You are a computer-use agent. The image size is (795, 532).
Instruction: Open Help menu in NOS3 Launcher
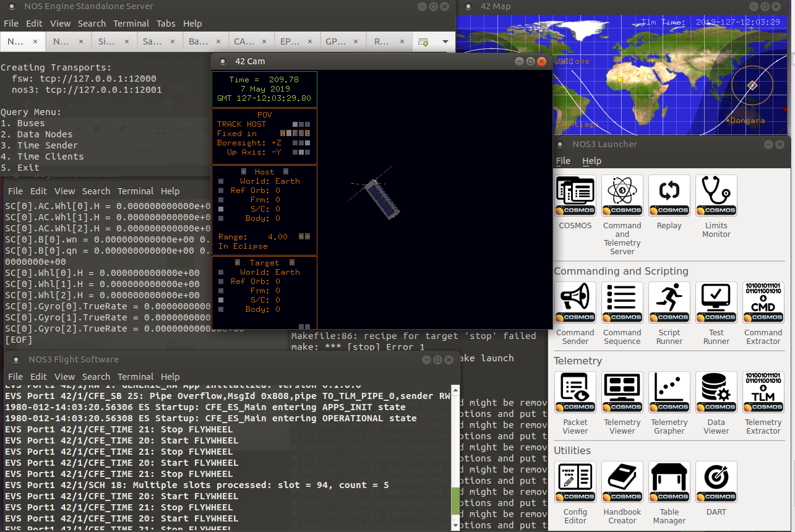tap(591, 161)
